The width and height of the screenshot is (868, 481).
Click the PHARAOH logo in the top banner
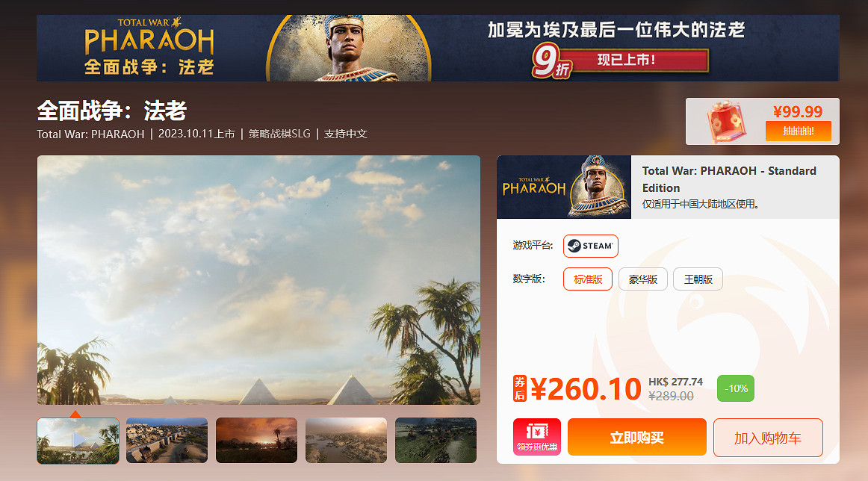149,48
